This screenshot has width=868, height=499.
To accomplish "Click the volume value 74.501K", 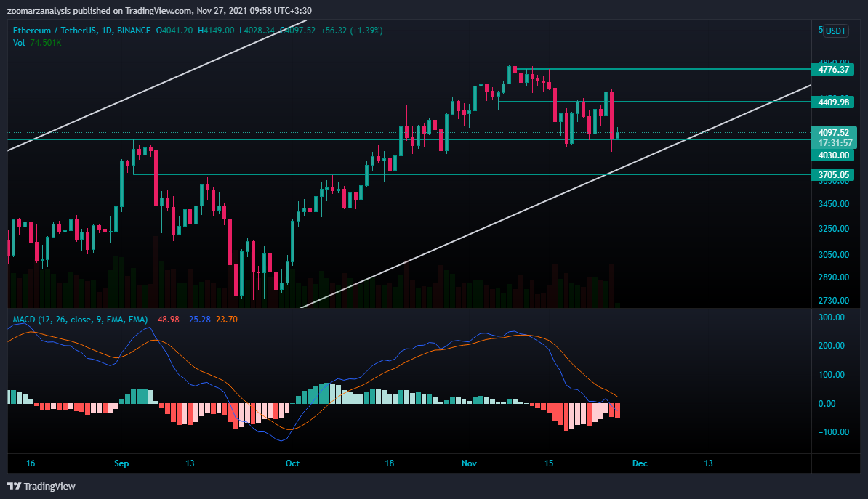I will click(x=45, y=43).
